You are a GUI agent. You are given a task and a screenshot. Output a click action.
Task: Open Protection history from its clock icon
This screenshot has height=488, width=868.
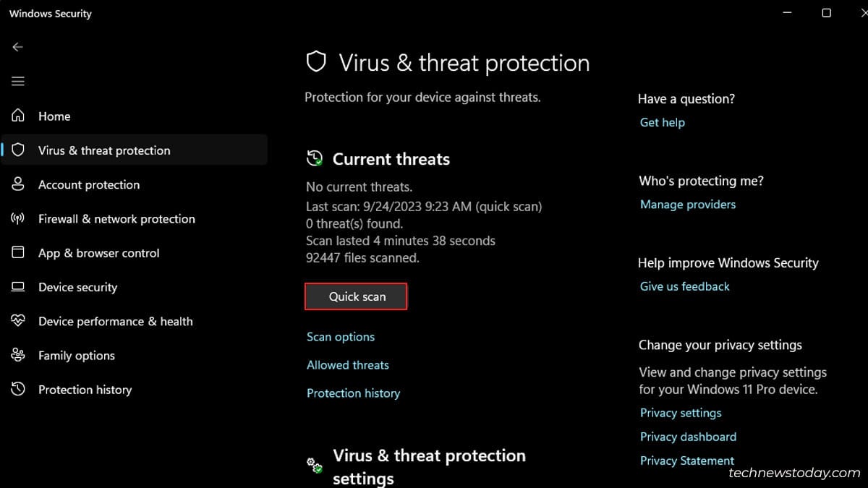coord(17,389)
